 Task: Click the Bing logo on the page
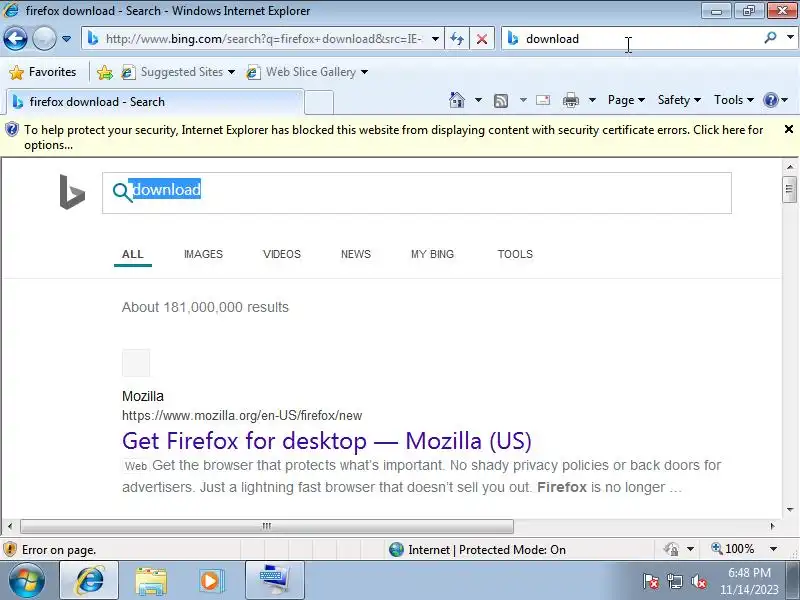coord(72,192)
